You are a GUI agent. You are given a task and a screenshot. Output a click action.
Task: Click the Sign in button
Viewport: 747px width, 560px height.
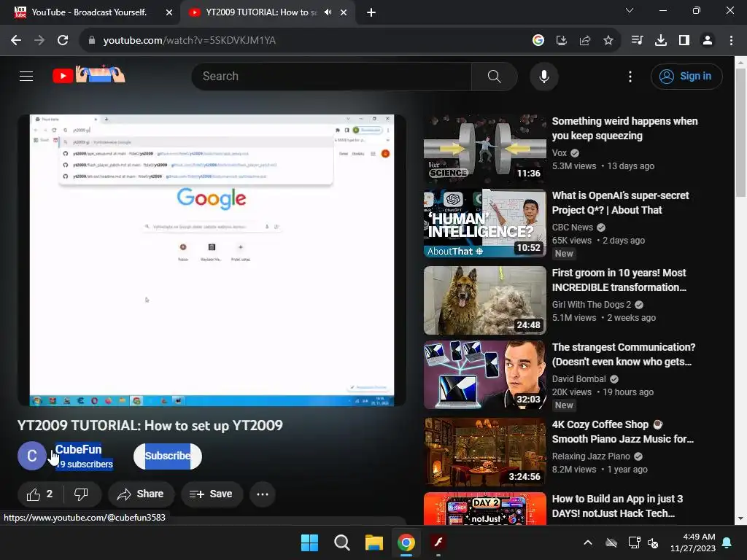[686, 76]
